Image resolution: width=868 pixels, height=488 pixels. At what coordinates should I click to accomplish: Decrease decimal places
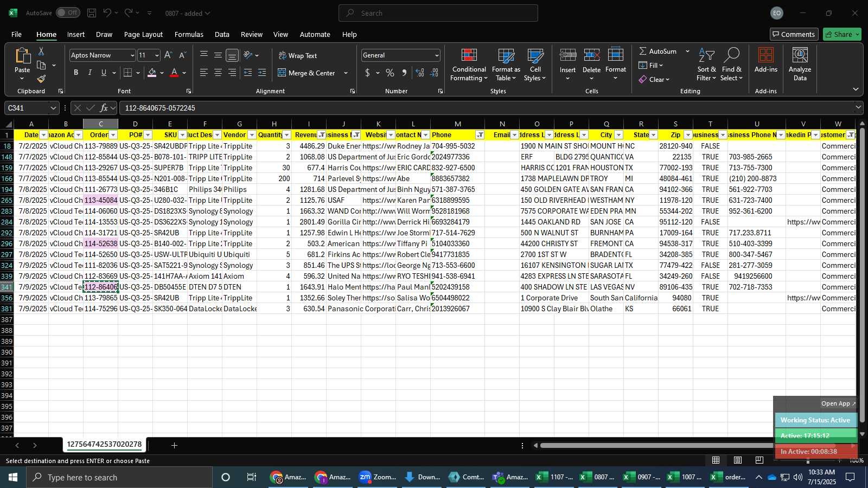coord(434,73)
